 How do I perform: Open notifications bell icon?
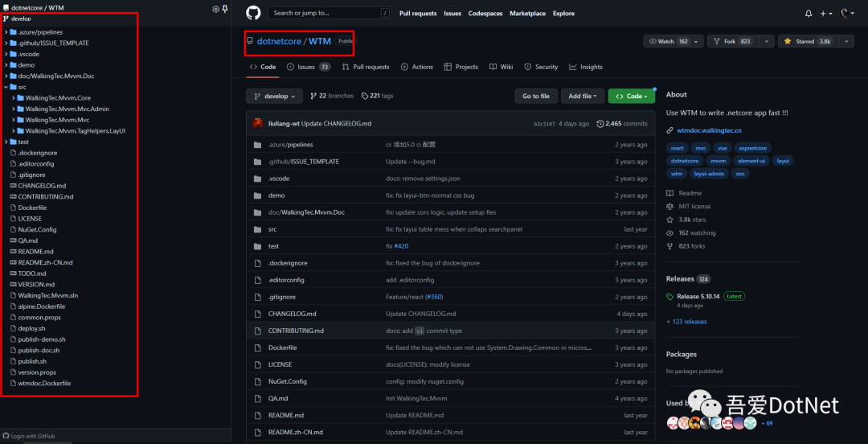[809, 14]
